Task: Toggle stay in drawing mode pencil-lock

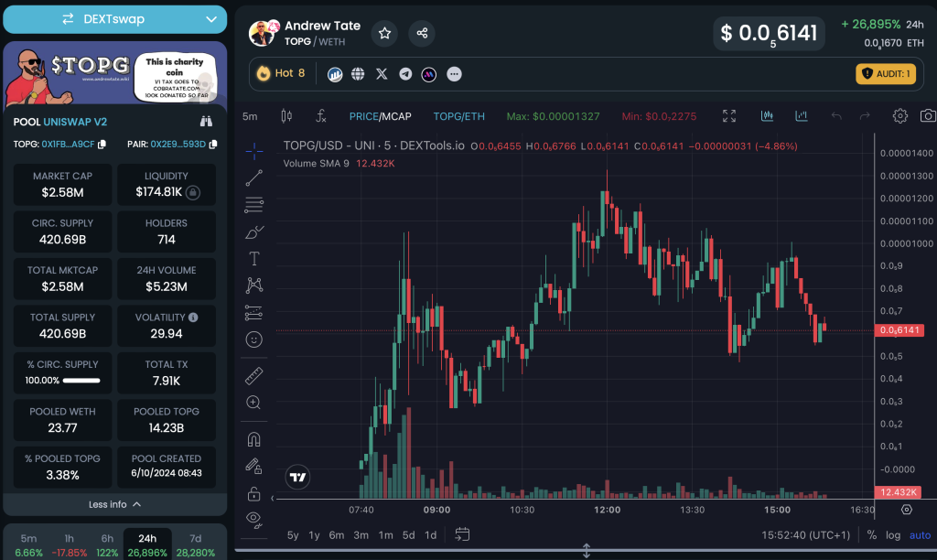Action: tap(254, 466)
